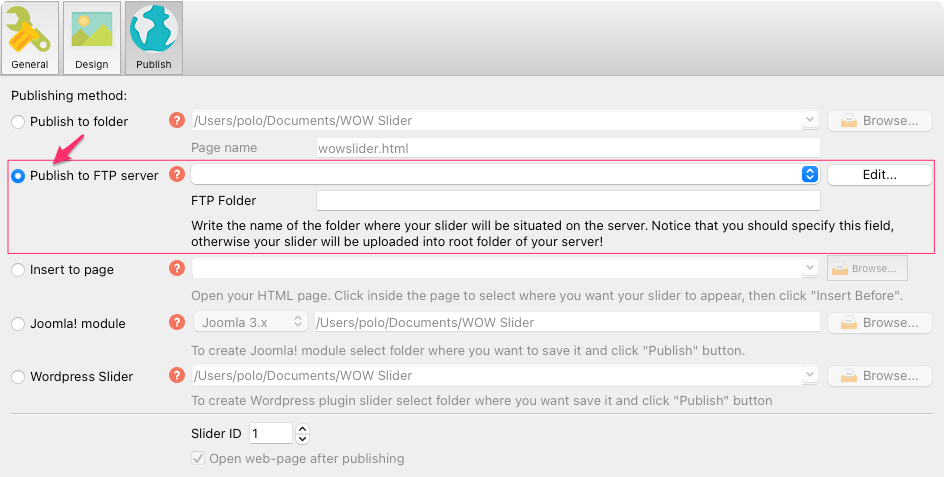Click help icon beside Joomla! module

pyautogui.click(x=178, y=323)
